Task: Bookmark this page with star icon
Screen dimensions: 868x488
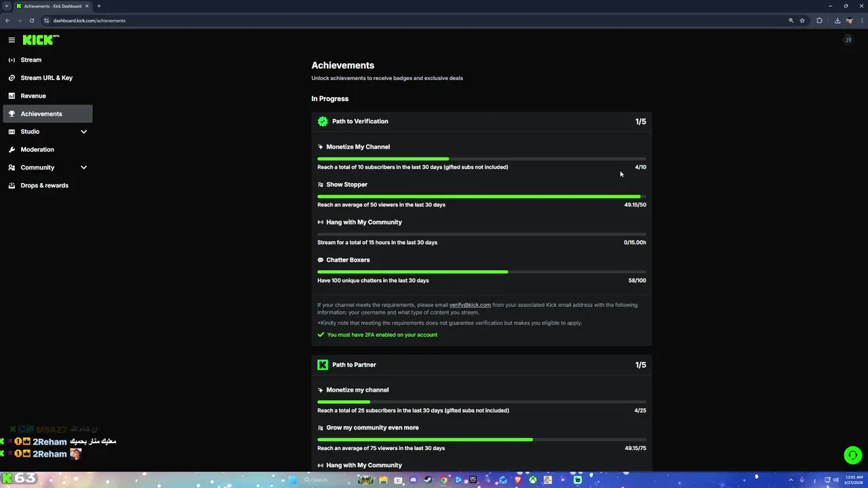Action: tap(802, 20)
